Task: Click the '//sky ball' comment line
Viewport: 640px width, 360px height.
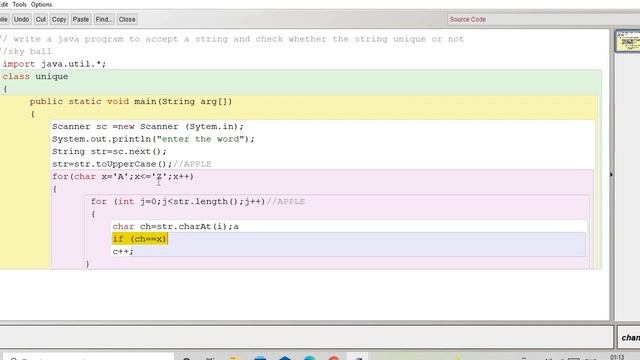Action: 26,51
